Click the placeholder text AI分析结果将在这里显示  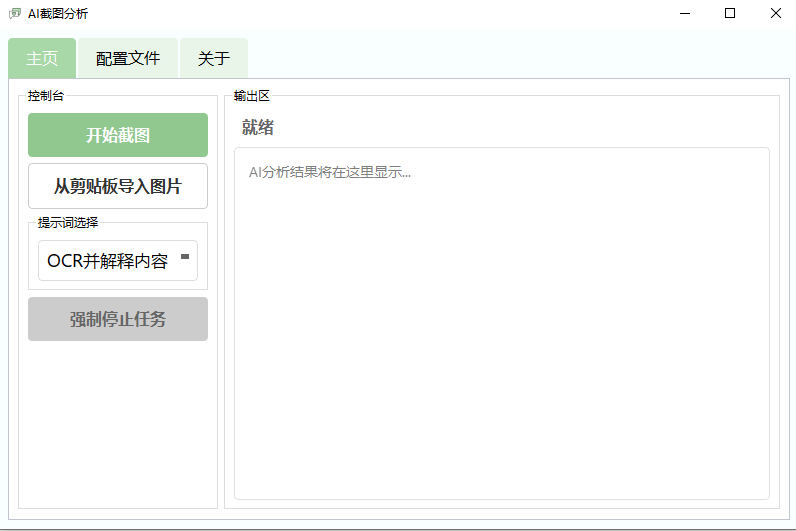point(330,172)
